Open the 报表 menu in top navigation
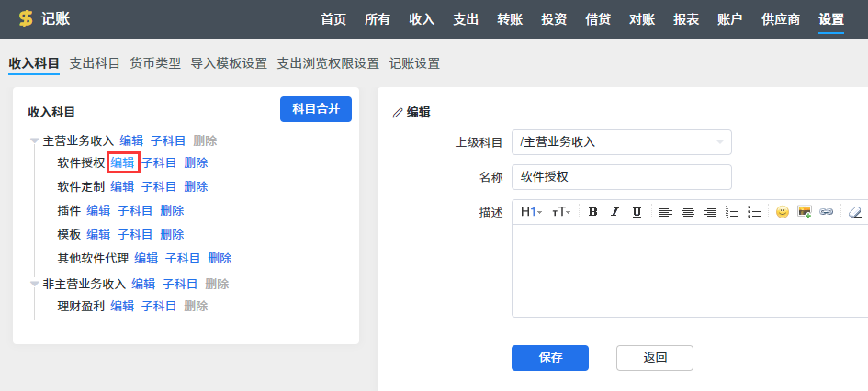868x391 pixels. point(686,19)
